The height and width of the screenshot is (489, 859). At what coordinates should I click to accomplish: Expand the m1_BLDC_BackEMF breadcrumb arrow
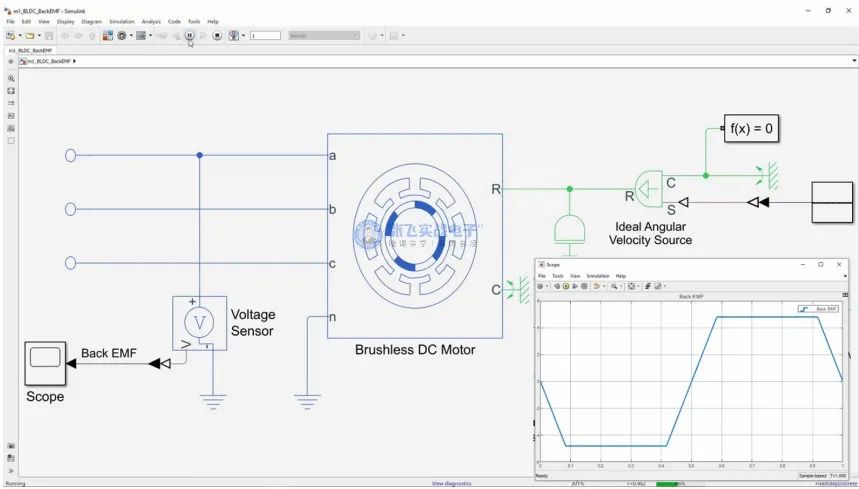coord(75,61)
